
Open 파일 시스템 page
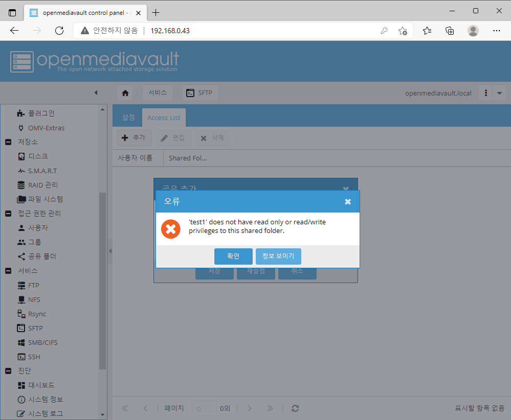(40, 199)
